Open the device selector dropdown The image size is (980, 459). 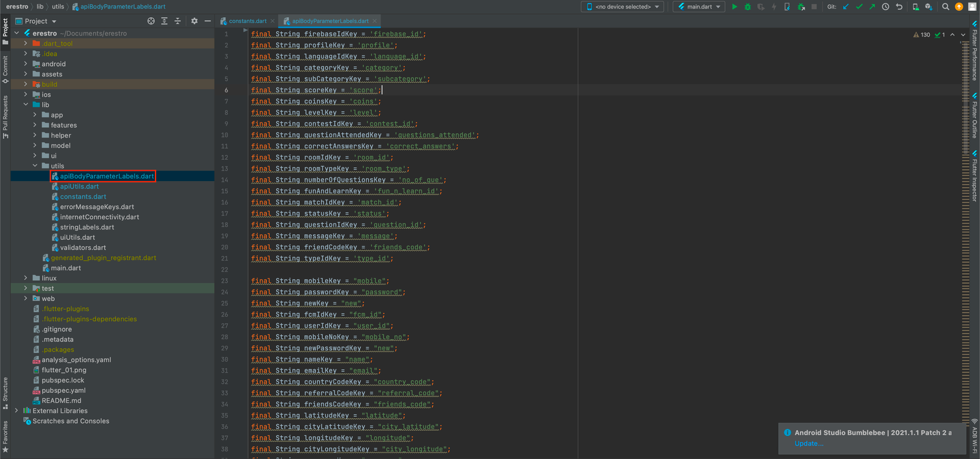click(624, 7)
